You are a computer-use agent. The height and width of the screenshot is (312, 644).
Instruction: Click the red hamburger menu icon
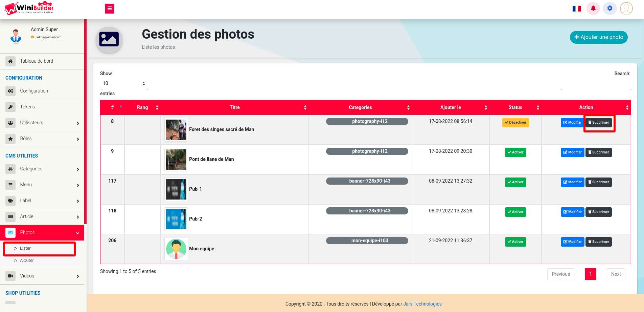tap(109, 8)
